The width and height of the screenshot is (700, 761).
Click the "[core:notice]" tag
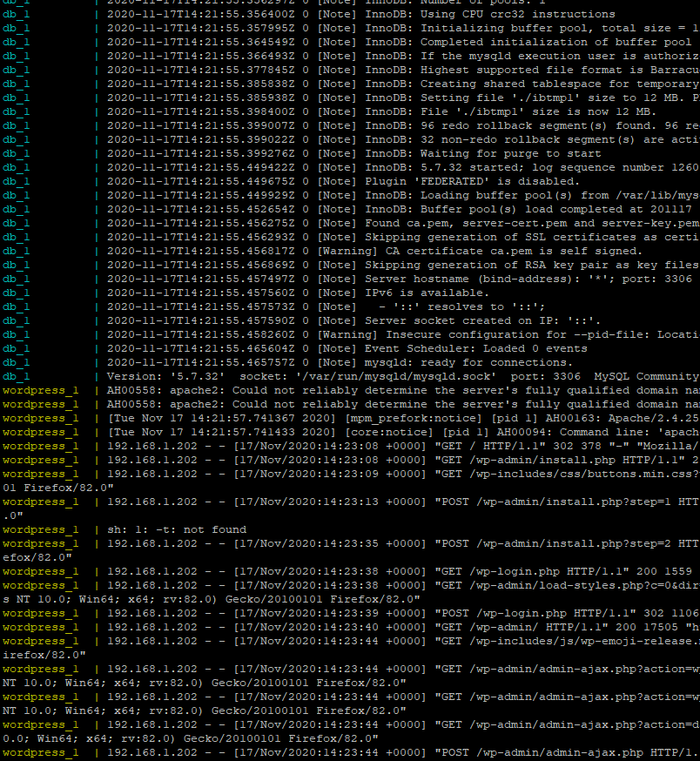pos(389,433)
